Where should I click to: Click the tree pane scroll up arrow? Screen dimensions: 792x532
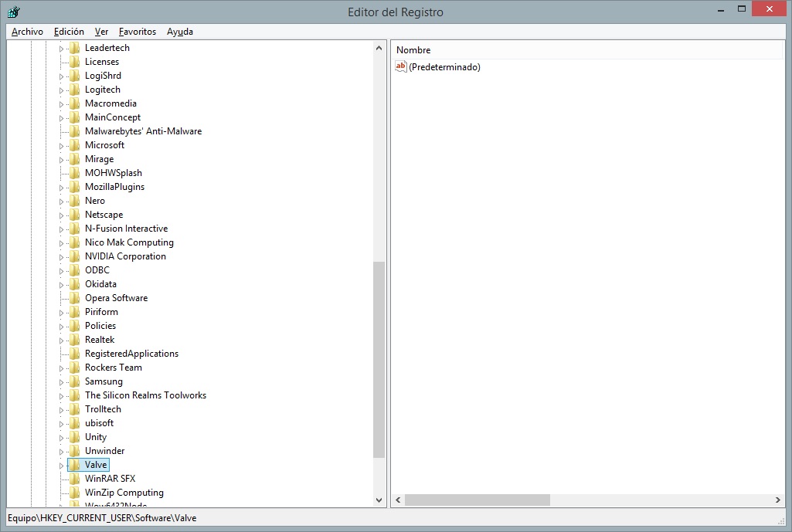coord(379,48)
